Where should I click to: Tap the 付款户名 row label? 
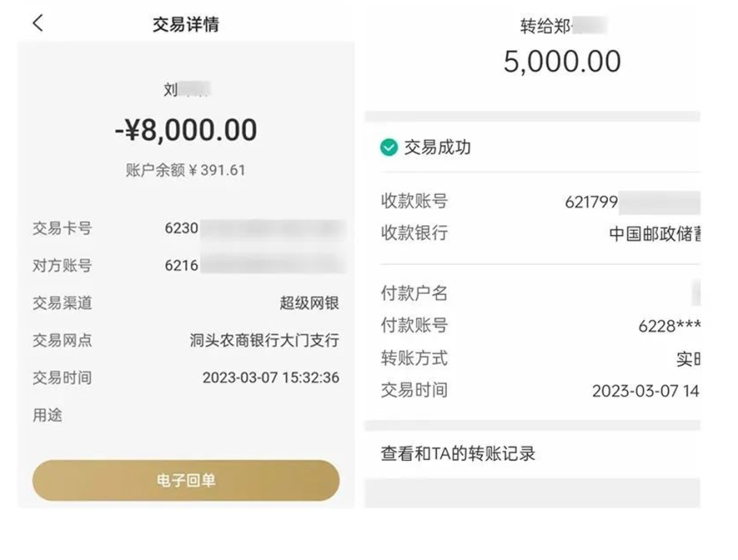[x=414, y=293]
